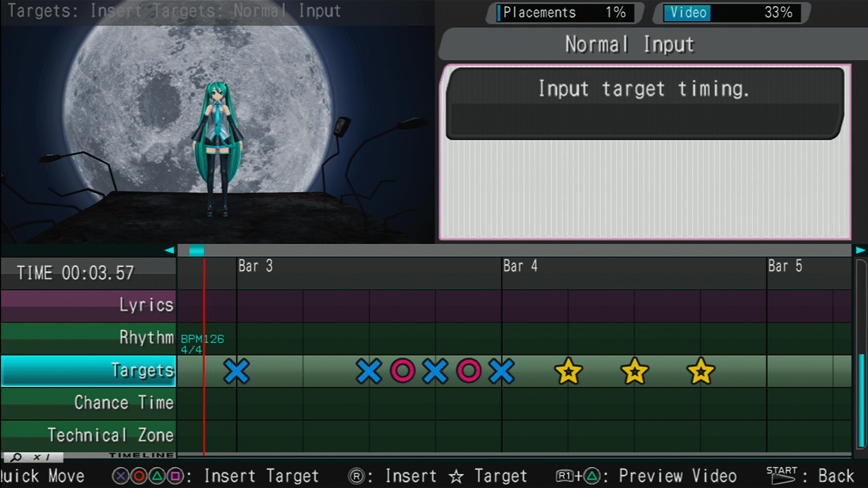Click the R button icon for star target
Viewport: 868px width, 488px height.
coord(357,476)
